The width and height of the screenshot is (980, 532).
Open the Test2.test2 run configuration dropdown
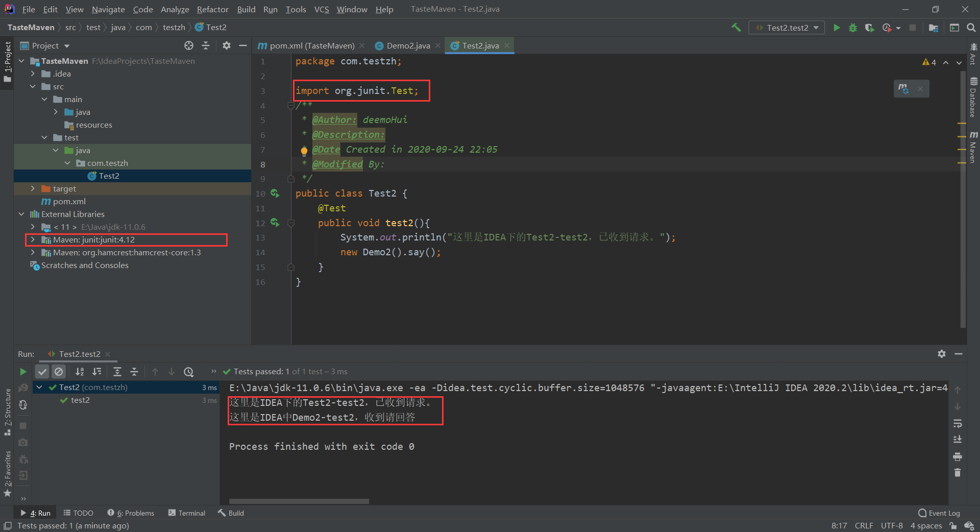(787, 28)
